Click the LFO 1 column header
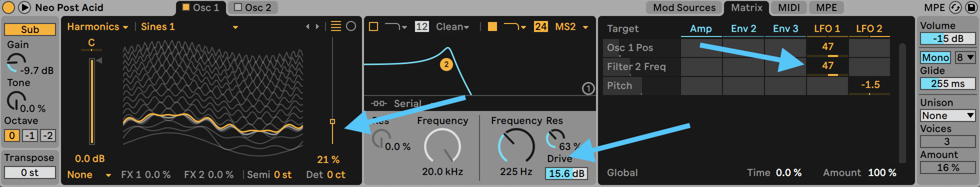980x187 pixels. [827, 29]
